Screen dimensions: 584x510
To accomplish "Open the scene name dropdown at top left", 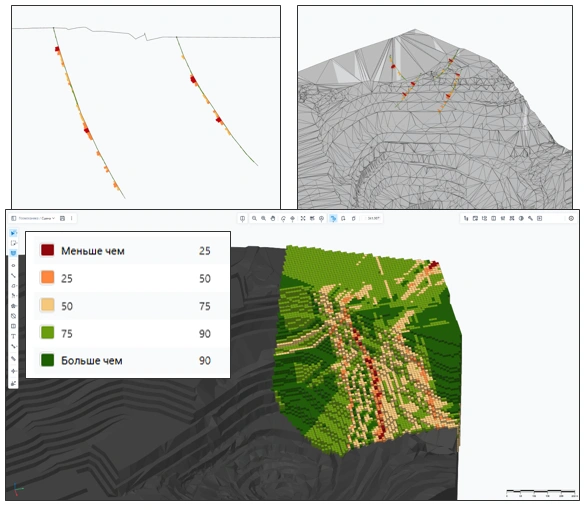I will pos(37,218).
